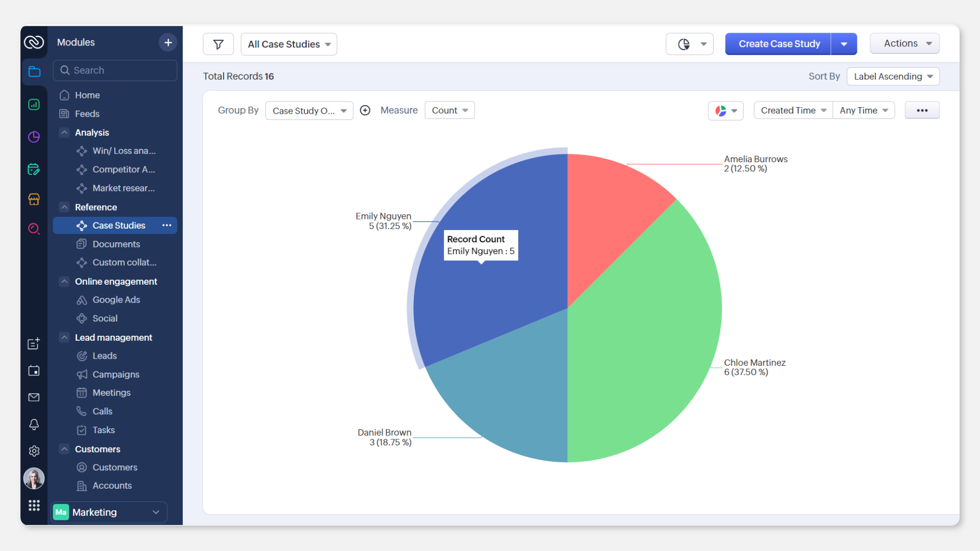Open the apps grid icon
This screenshot has width=980, height=551.
(x=34, y=505)
